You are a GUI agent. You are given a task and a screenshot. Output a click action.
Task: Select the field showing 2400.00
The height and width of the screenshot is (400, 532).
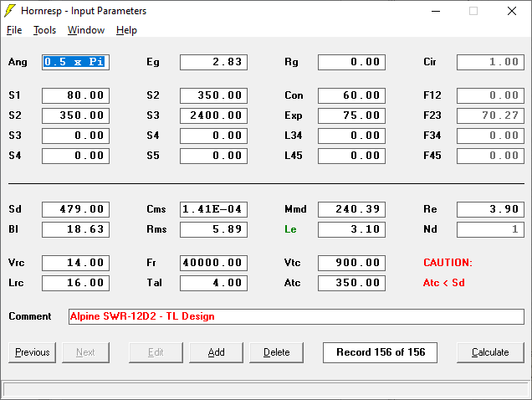(x=214, y=115)
